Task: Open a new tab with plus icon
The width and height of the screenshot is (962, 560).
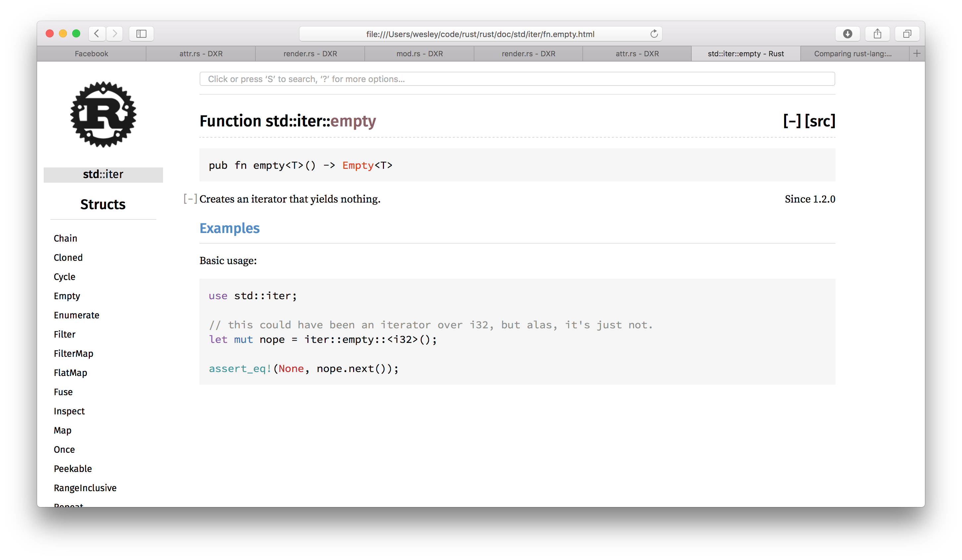Action: [917, 53]
